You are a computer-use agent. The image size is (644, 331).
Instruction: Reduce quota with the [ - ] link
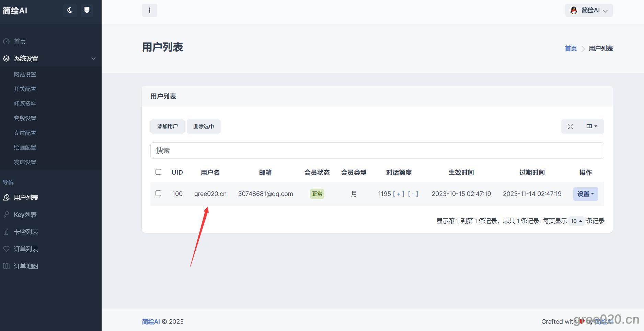point(413,194)
